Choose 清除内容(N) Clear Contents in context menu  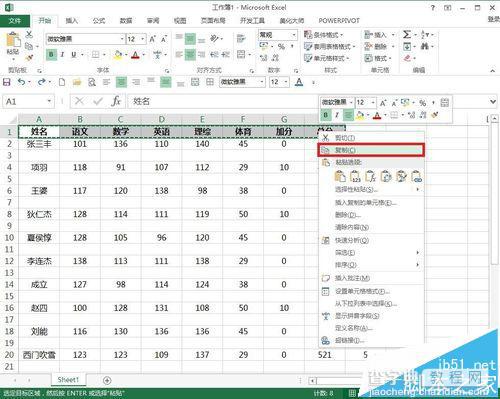(x=371, y=227)
